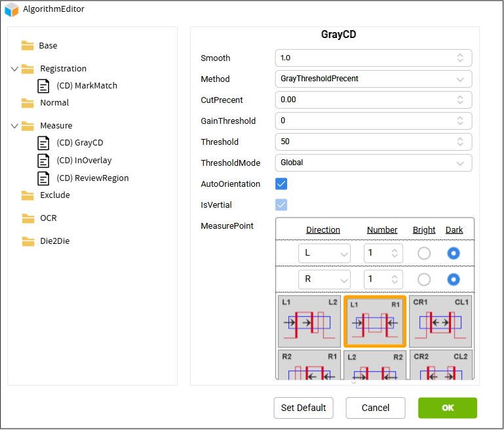Click the Base folder icon

click(28, 46)
